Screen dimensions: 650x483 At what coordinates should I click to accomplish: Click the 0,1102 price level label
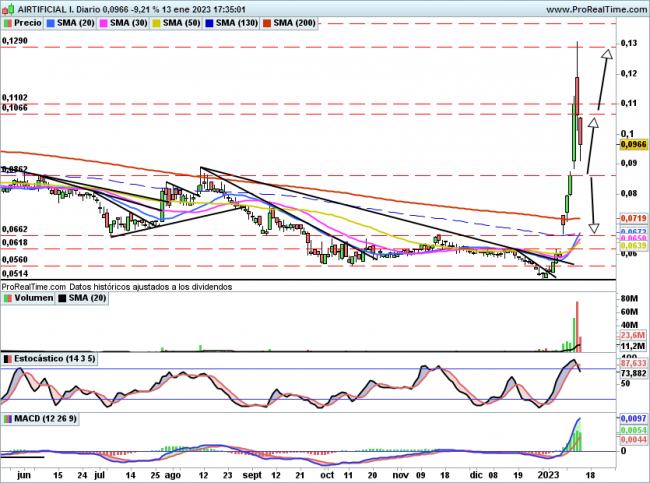click(x=15, y=97)
